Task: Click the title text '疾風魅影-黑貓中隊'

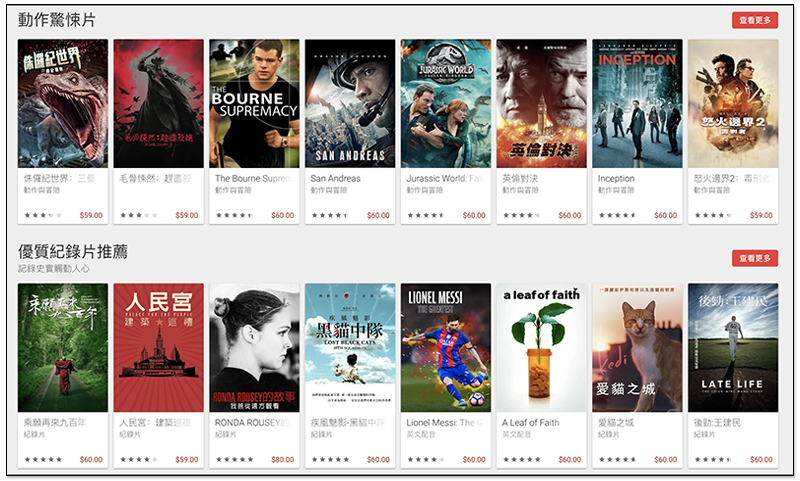Action: point(348,422)
